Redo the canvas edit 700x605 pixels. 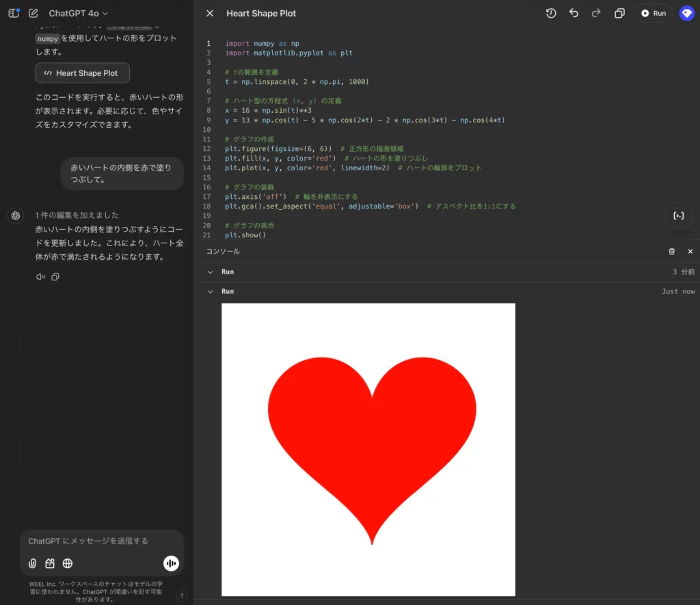[x=596, y=13]
